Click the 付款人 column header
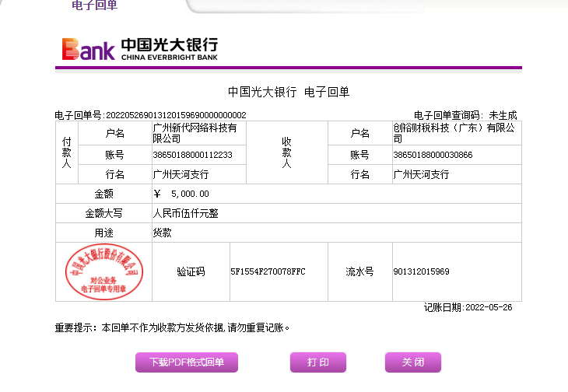 coord(67,152)
